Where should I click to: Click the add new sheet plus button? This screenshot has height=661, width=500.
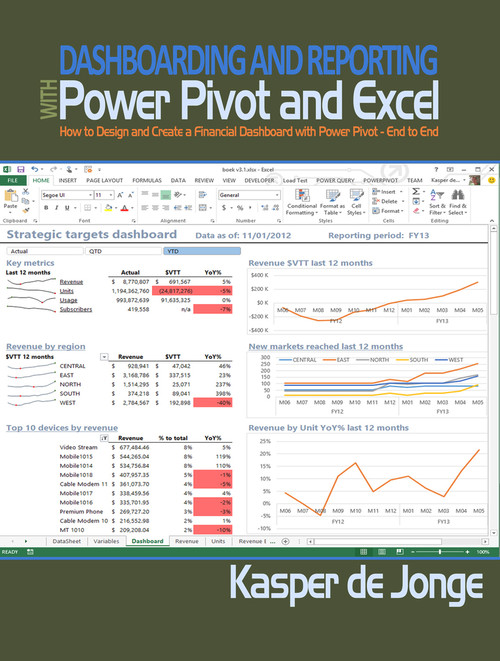pyautogui.click(x=285, y=542)
